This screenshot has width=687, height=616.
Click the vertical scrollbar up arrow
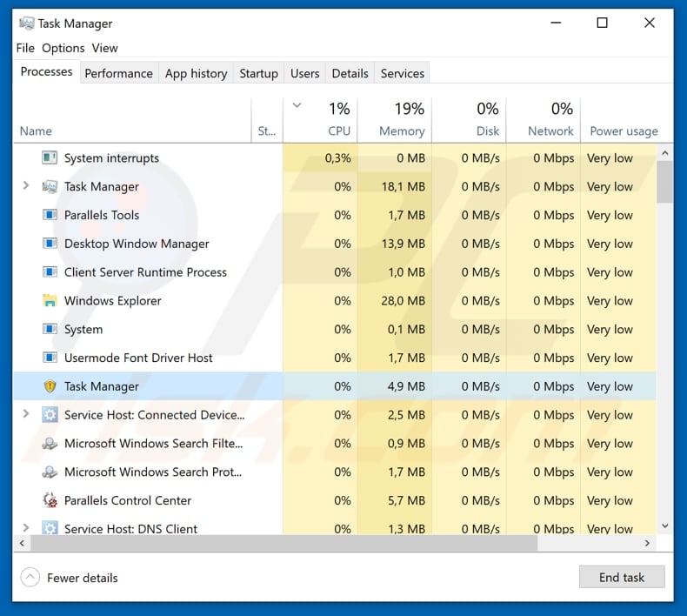tap(664, 152)
